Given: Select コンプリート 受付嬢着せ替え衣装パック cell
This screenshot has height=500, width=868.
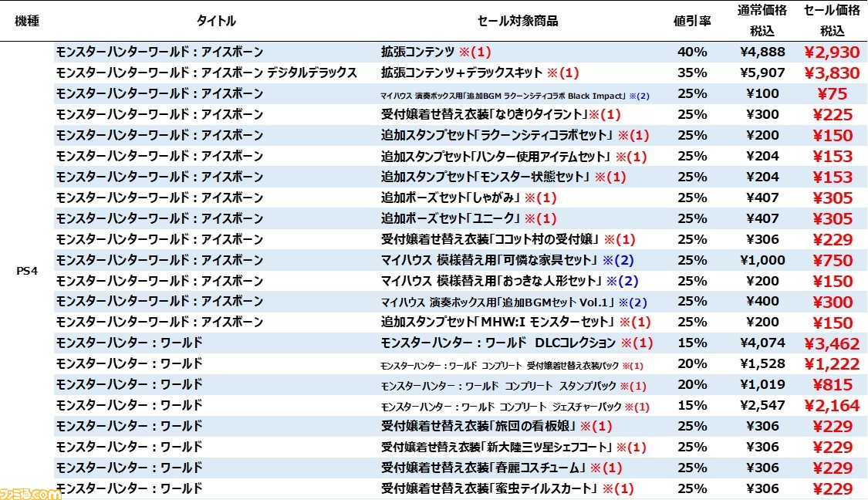Looking at the screenshot, I should (x=512, y=366).
